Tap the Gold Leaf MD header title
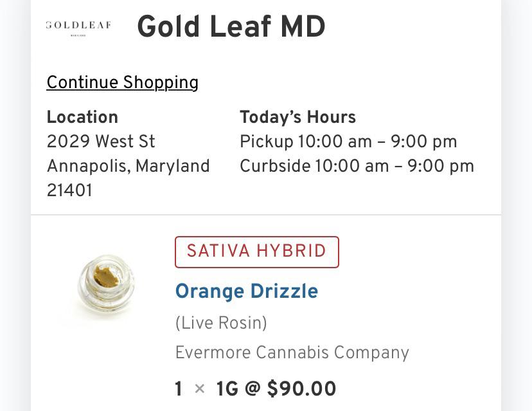This screenshot has height=411, width=532. [230, 28]
